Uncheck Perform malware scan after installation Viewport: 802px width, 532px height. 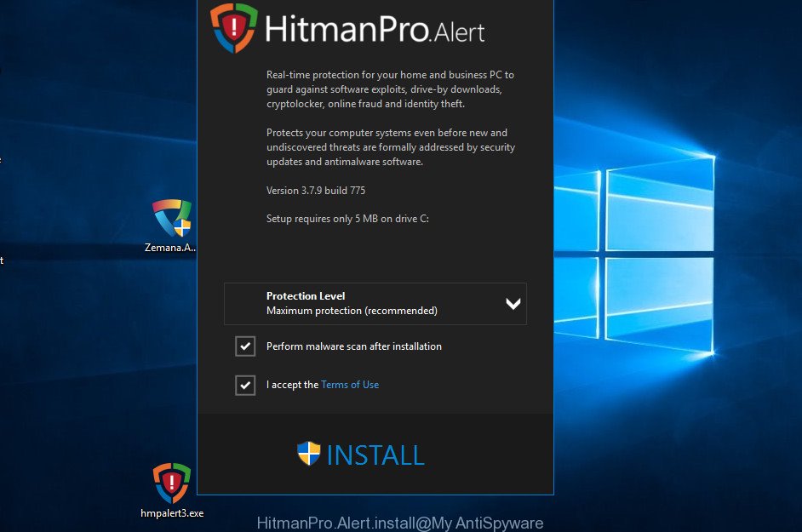click(245, 346)
